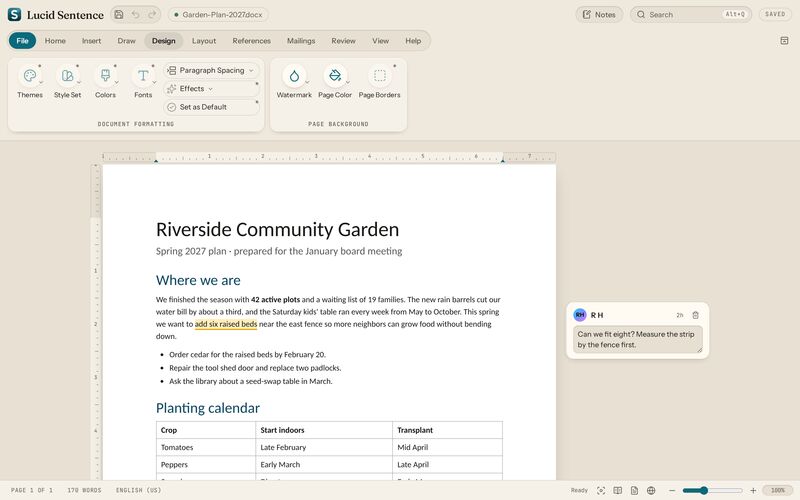This screenshot has height=500, width=800.
Task: Click the 'Start indoors' header cell
Action: click(x=324, y=430)
